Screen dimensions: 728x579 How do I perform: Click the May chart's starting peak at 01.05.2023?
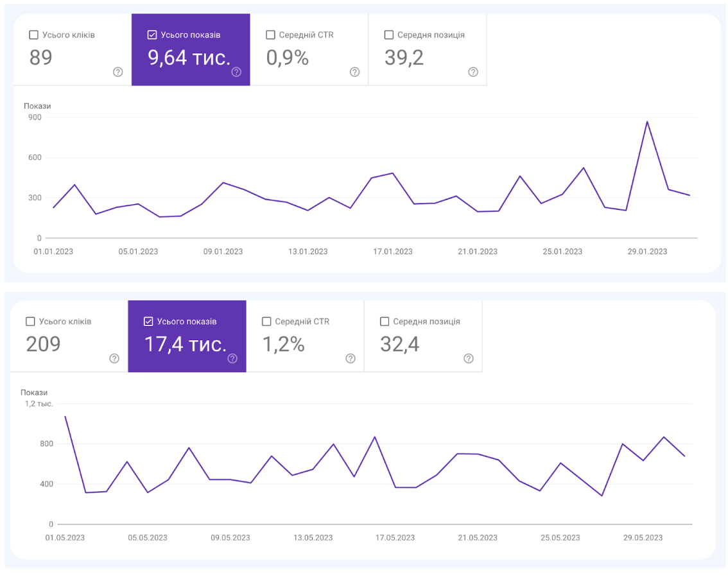(x=65, y=417)
